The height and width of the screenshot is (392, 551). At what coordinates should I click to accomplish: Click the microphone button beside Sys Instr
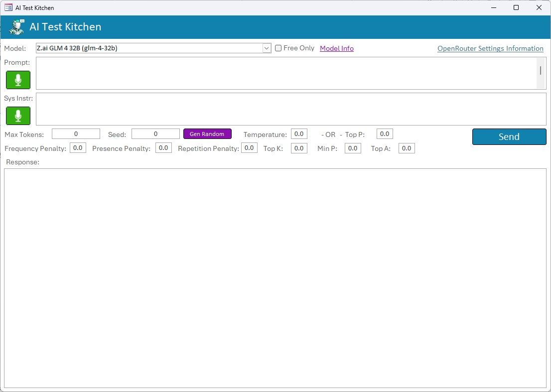(x=18, y=116)
